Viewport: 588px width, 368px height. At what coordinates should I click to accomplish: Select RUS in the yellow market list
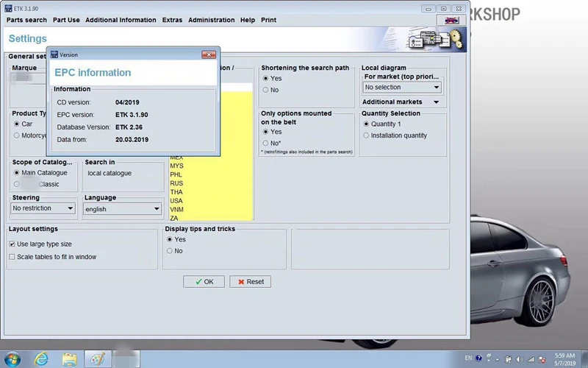[x=176, y=183]
